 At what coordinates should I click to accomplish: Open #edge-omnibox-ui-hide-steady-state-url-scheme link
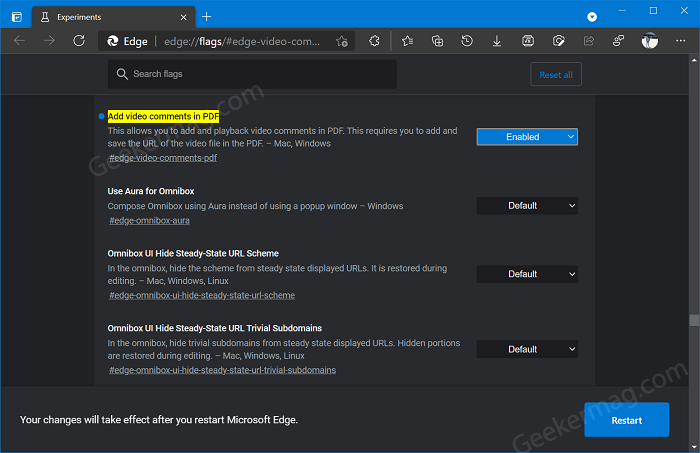pyautogui.click(x=202, y=295)
